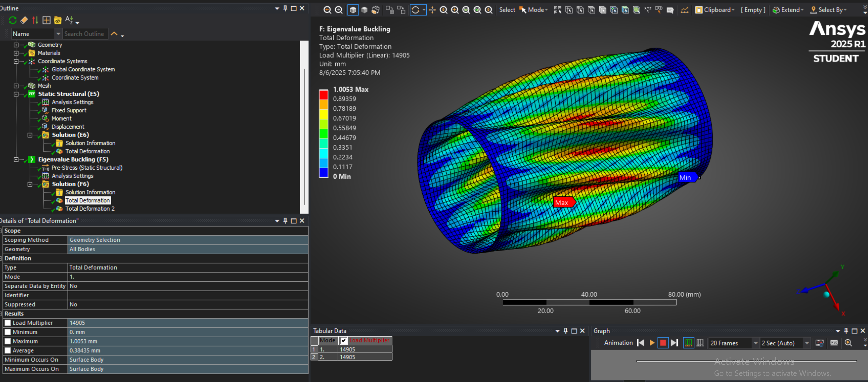Image resolution: width=868 pixels, height=382 pixels.
Task: Click the red swatch on the legend
Action: coord(324,95)
